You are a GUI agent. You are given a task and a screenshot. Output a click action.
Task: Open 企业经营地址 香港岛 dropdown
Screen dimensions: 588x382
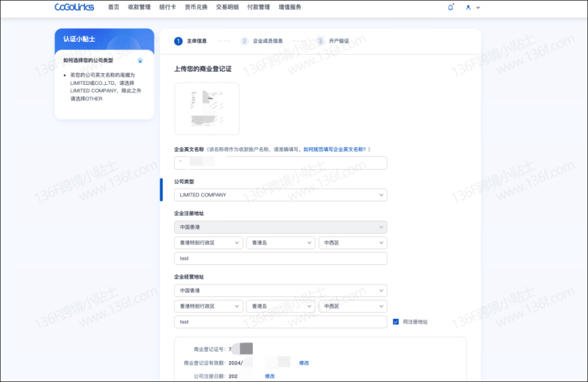pos(280,306)
